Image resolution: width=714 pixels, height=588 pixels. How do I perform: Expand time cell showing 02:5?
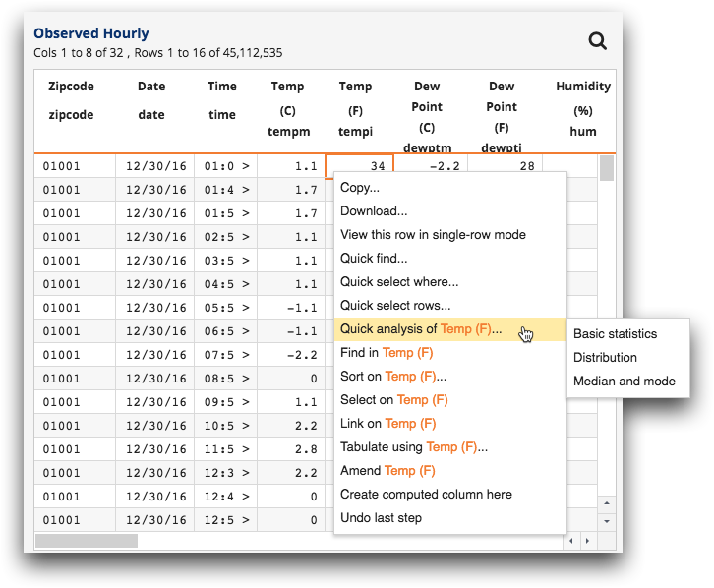pyautogui.click(x=246, y=237)
